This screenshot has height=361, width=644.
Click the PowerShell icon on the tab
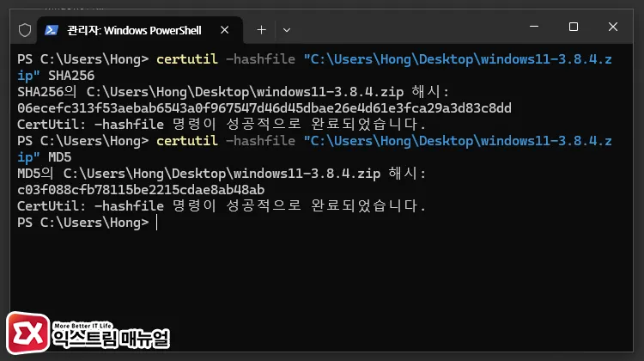(52, 30)
